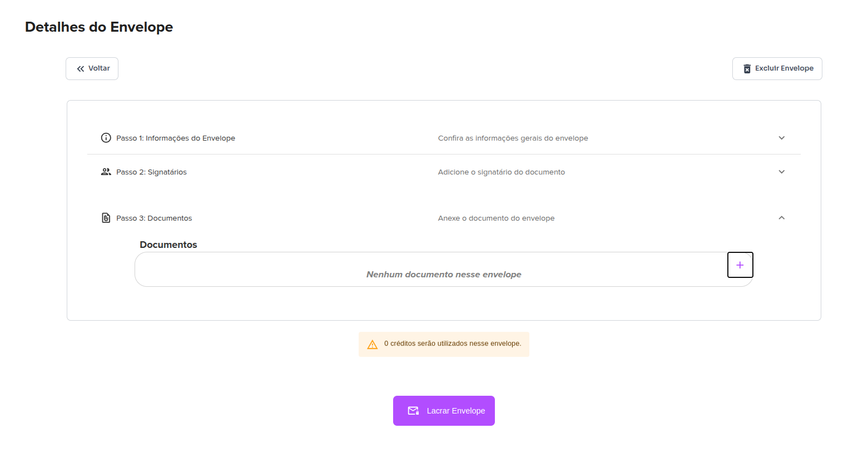Click the Excluir Envelope button

pyautogui.click(x=777, y=68)
